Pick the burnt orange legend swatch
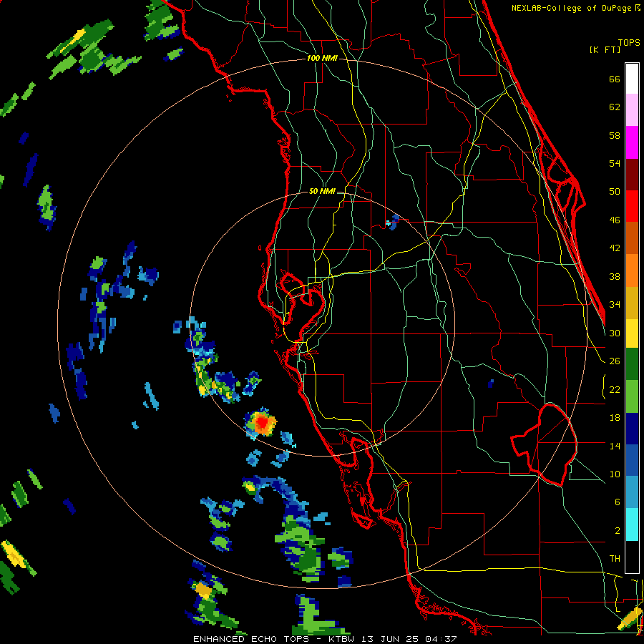The width and height of the screenshot is (644, 644). (632, 238)
